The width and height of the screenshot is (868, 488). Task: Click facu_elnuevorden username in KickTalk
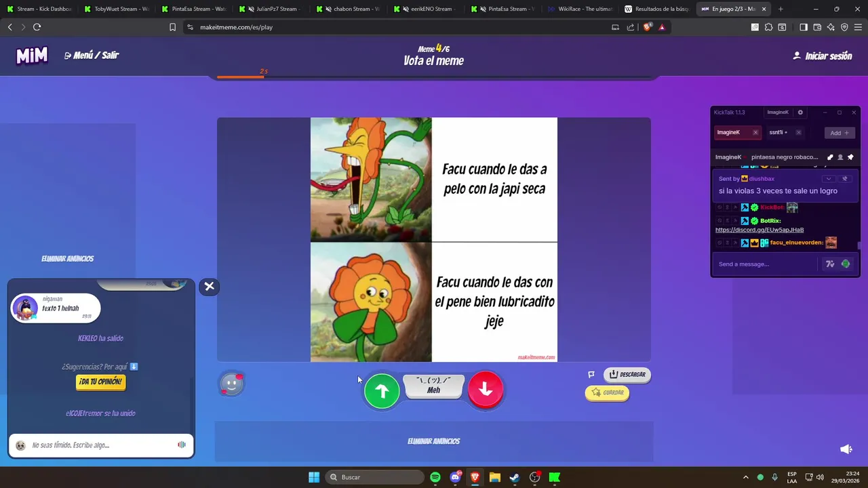click(x=797, y=243)
